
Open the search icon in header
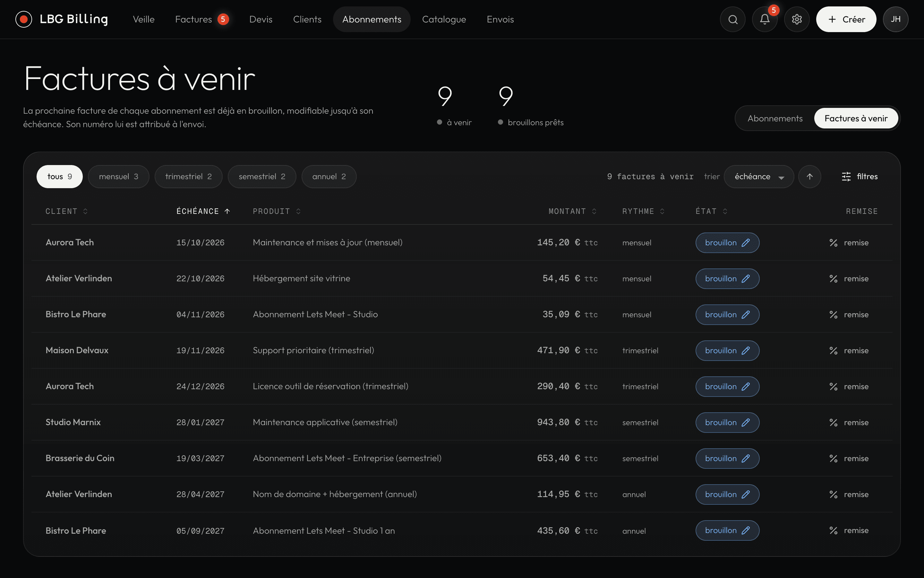click(732, 19)
